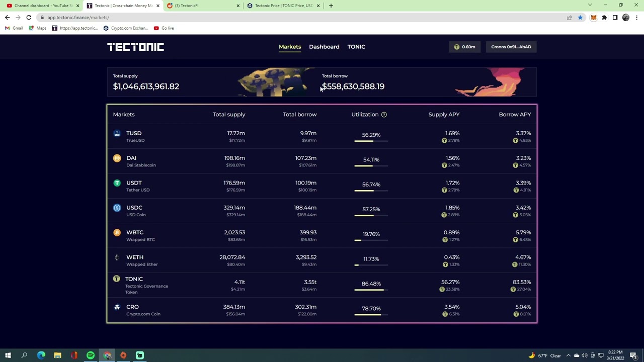Click the total supply $1,046,613,961.82 value
Viewport: 644px width, 362px height.
click(146, 86)
